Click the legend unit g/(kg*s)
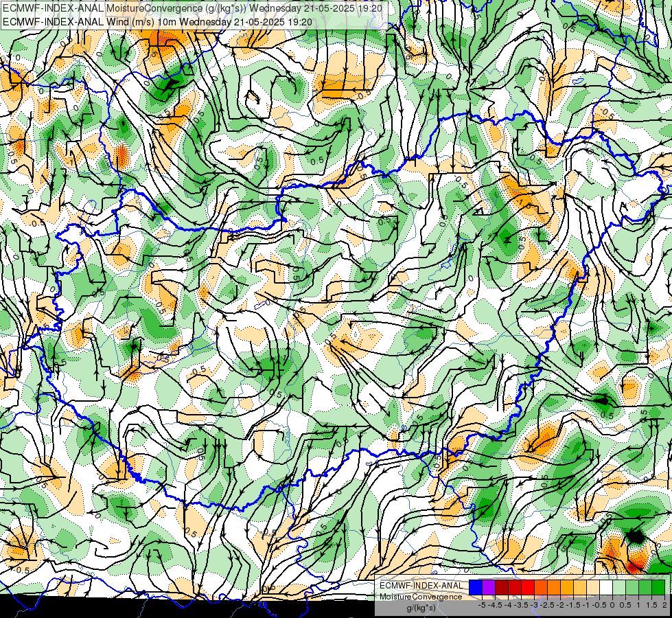The width and height of the screenshot is (672, 618). pos(421,608)
